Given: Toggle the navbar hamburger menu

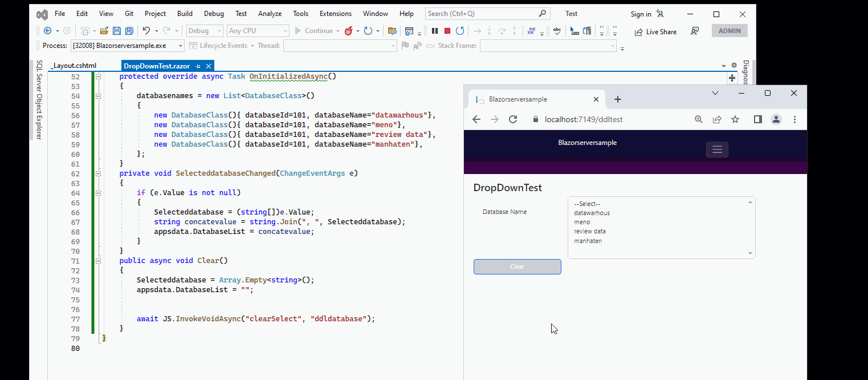Looking at the screenshot, I should tap(717, 149).
